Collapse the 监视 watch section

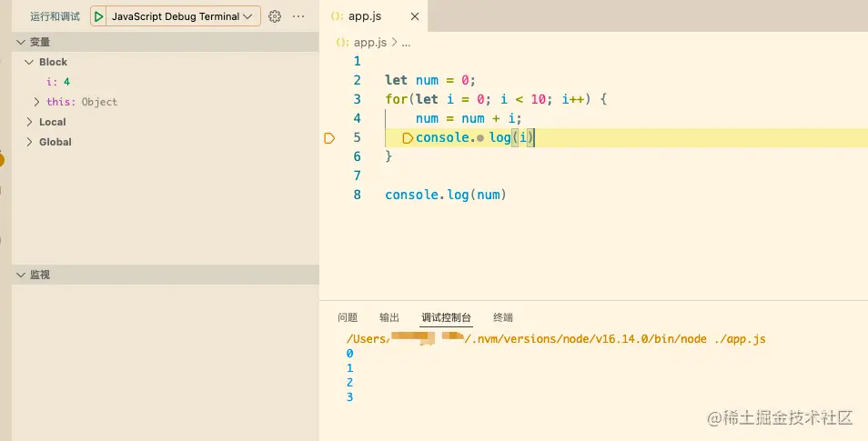click(x=21, y=275)
